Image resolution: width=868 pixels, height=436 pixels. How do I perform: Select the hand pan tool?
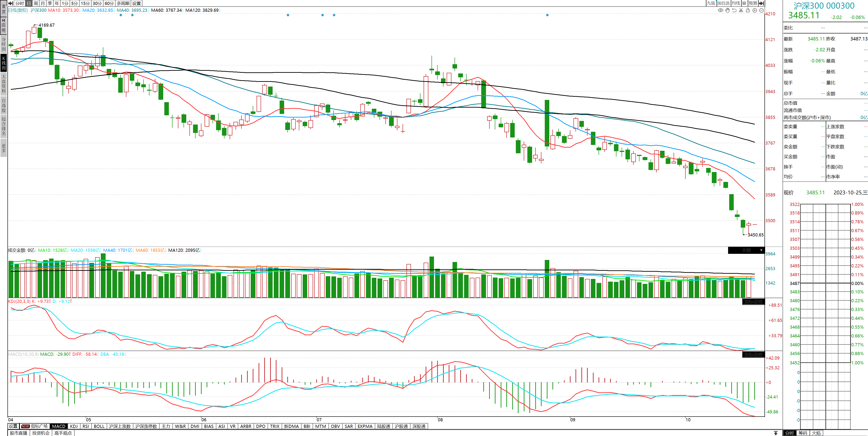[727, 10]
